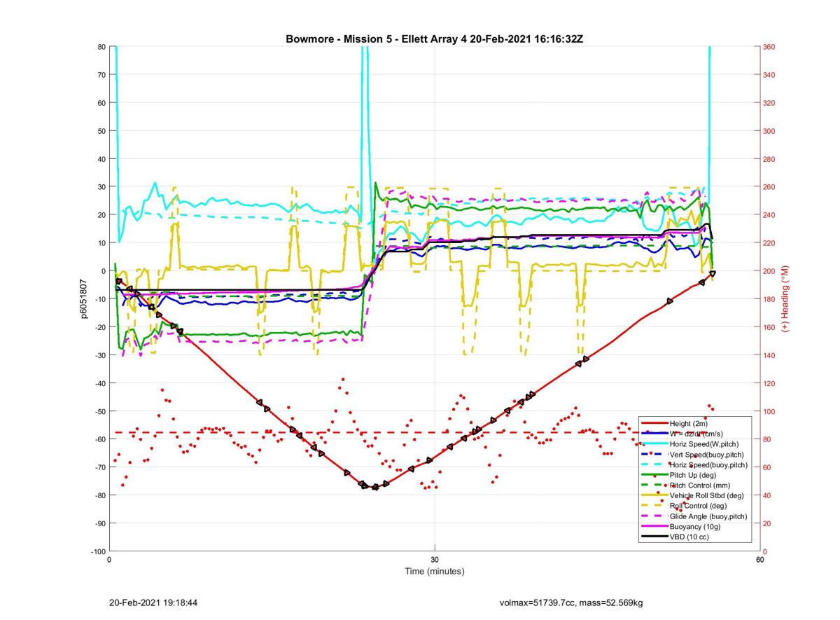Click the "70" tick label

pyautogui.click(x=101, y=75)
